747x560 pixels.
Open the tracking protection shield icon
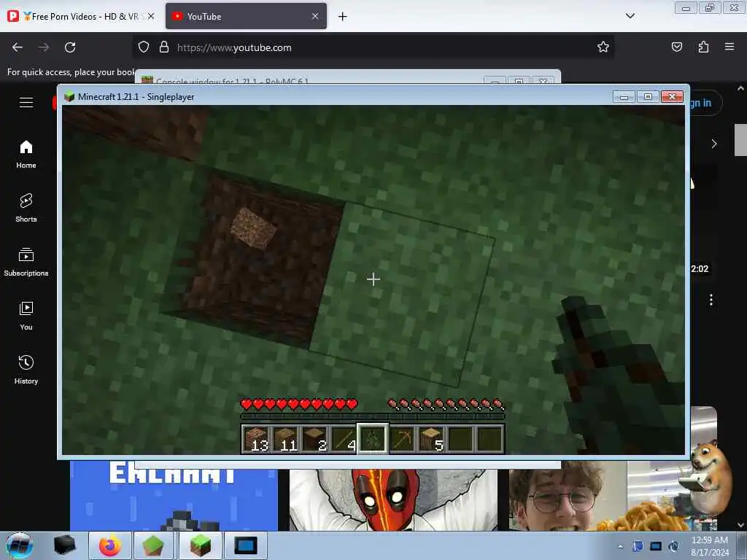144,47
